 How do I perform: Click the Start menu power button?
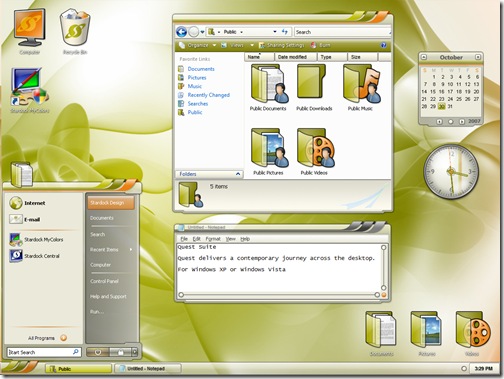[98, 352]
